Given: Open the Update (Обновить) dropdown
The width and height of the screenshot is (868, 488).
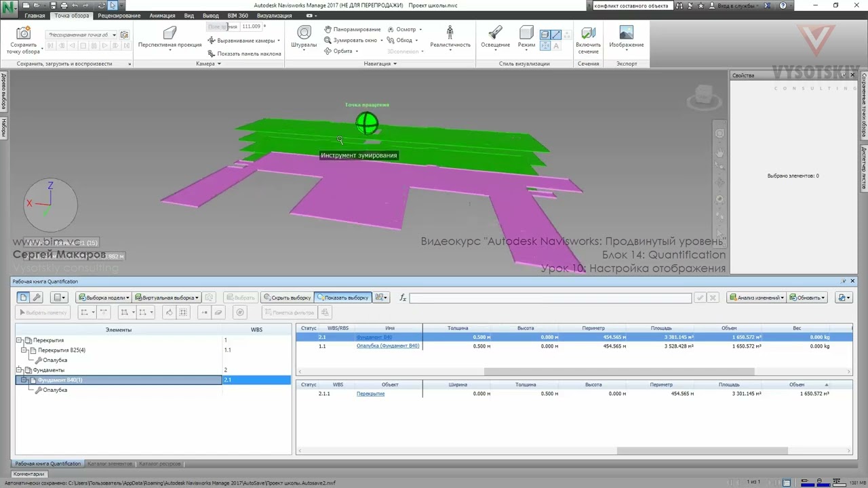Looking at the screenshot, I should coord(806,298).
